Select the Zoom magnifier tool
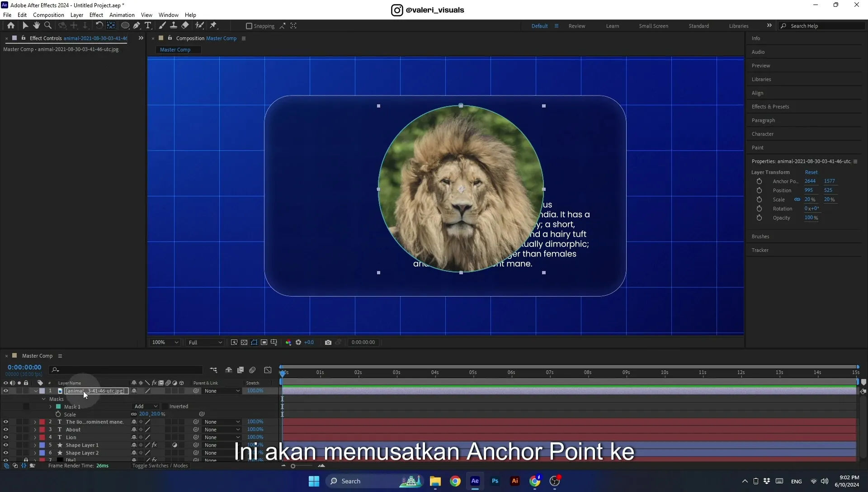Viewport: 868px width, 492px height. 48,26
